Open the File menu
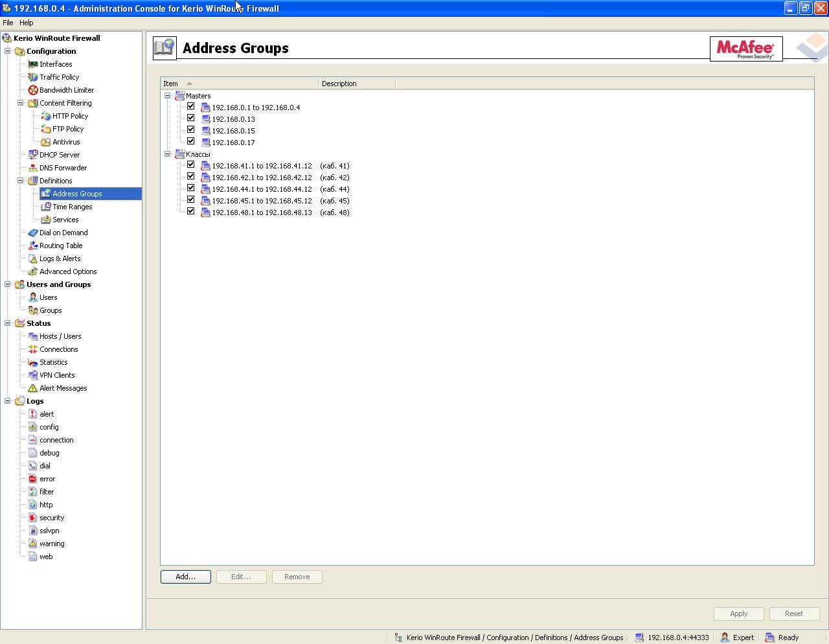Screen dimensions: 829x644 click(x=8, y=23)
